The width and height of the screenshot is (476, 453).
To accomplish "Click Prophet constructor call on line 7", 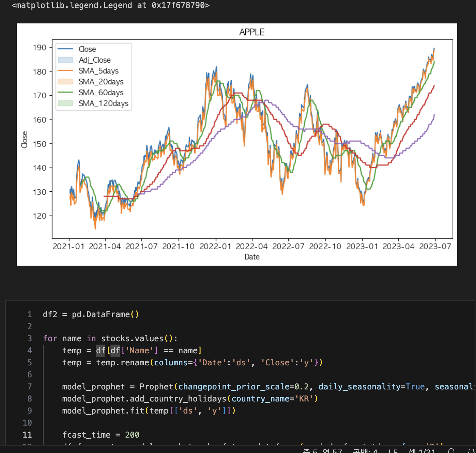I will (x=156, y=387).
